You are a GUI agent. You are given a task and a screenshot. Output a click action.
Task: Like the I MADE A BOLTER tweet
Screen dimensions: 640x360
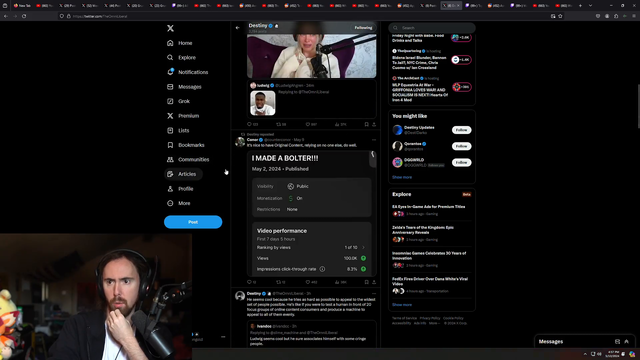click(308, 282)
